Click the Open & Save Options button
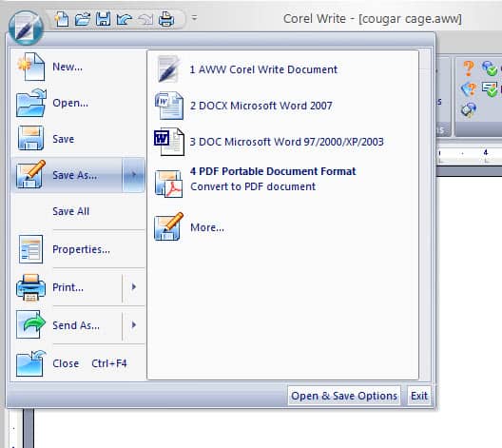The image size is (502, 448). coord(344,396)
